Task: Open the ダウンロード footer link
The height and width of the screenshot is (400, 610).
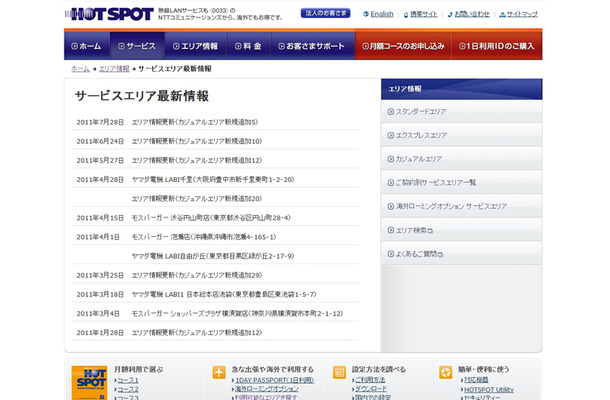Action: click(371, 388)
